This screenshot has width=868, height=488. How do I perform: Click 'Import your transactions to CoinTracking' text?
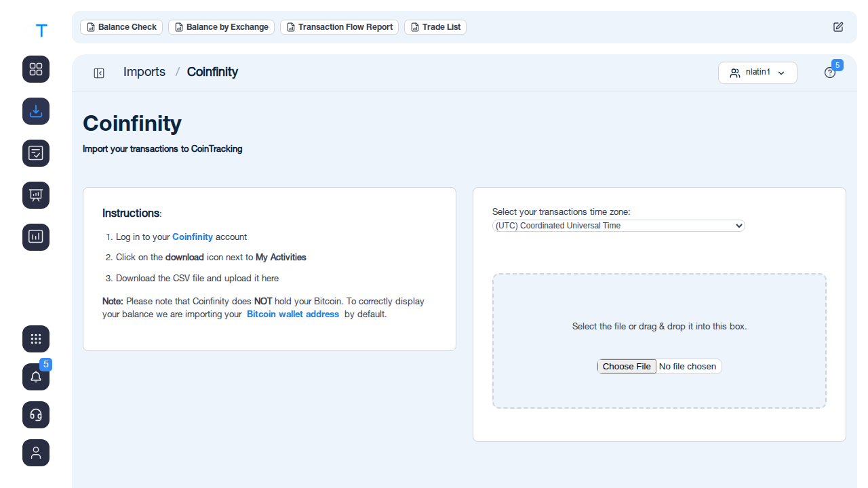click(x=163, y=149)
